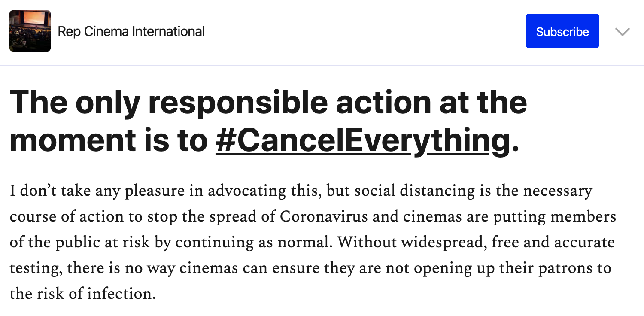Image resolution: width=644 pixels, height=316 pixels.
Task: Click the word "infection" ending the paragraph
Action: (x=121, y=294)
